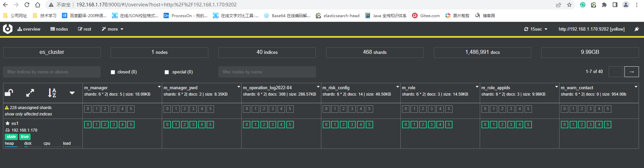Open m_operation_log2022-04 index dropdown arrow
The width and height of the screenshot is (644, 168).
coord(318,87)
